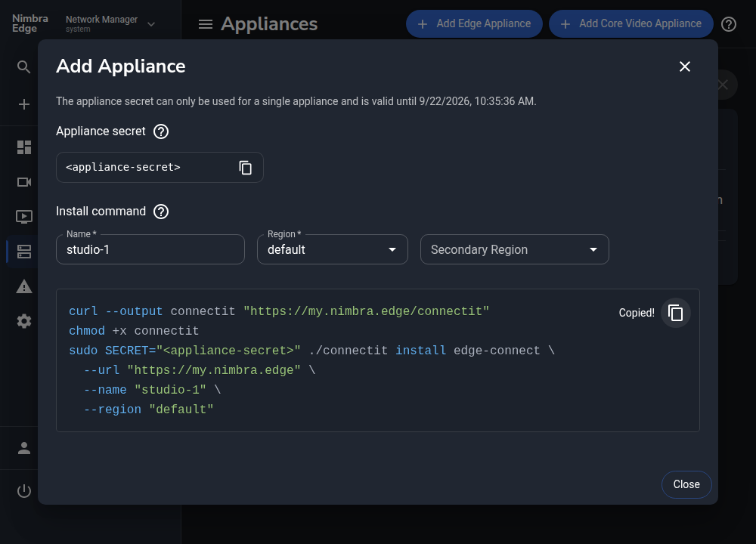756x544 pixels.
Task: Open the video camera inputs icon
Action: [x=23, y=182]
